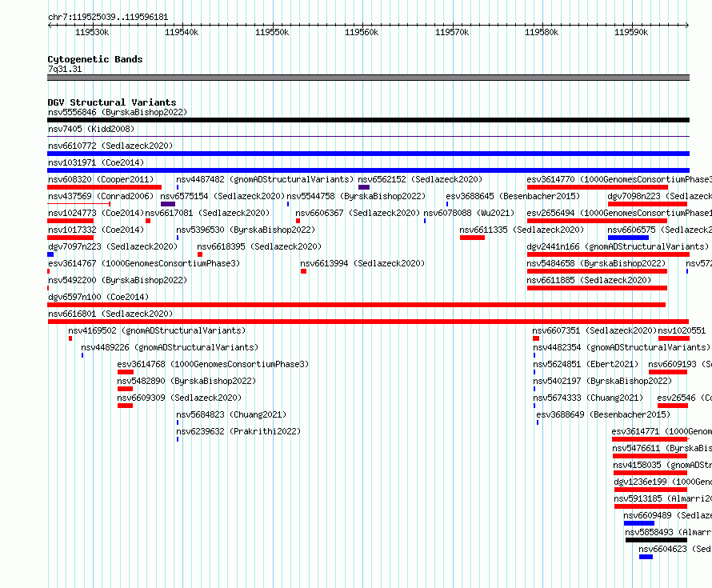Open nsv4489226 gnomAD variant label
The width and height of the screenshot is (712, 588).
pos(170,347)
